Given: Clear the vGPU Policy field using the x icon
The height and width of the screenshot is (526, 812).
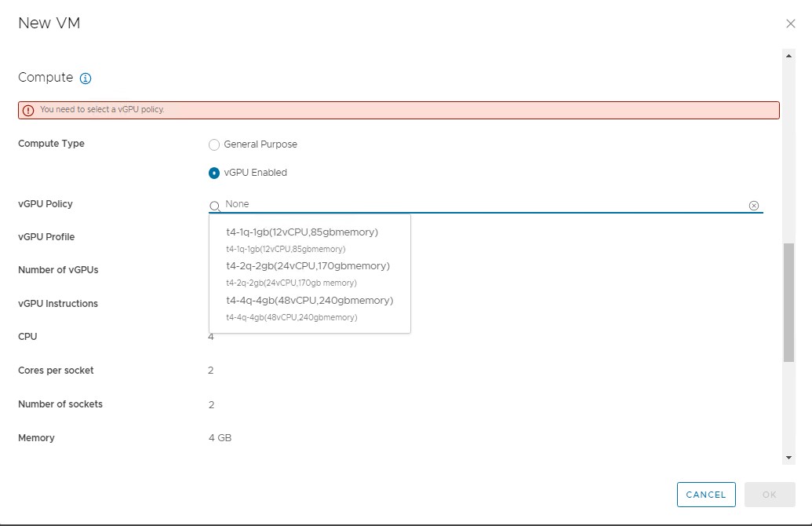Looking at the screenshot, I should point(754,205).
